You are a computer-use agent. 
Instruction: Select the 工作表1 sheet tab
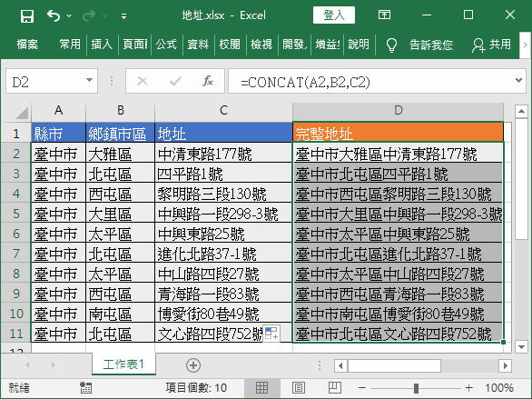click(123, 364)
